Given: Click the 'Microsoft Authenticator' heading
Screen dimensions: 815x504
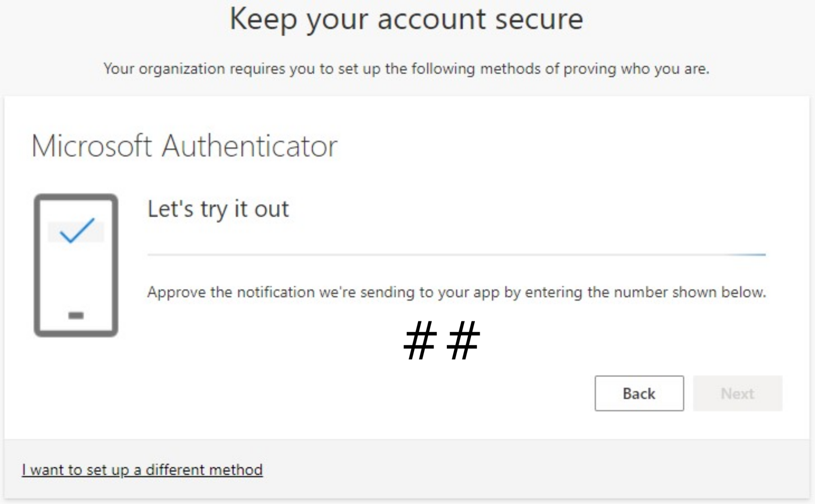Looking at the screenshot, I should [x=184, y=145].
